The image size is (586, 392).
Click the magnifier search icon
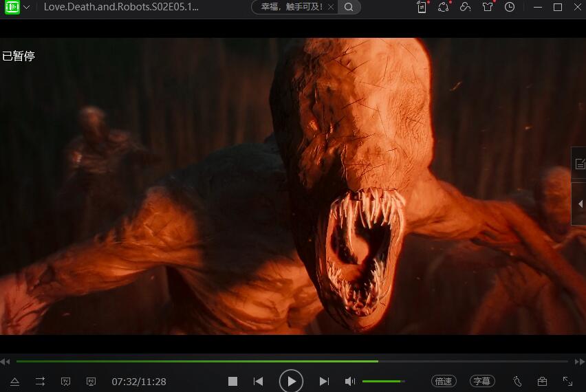point(349,8)
